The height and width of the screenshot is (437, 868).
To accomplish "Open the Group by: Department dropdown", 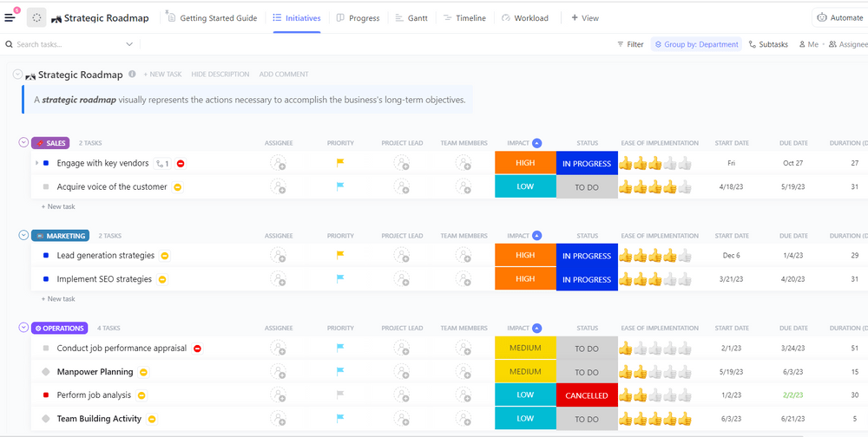I will pyautogui.click(x=696, y=44).
